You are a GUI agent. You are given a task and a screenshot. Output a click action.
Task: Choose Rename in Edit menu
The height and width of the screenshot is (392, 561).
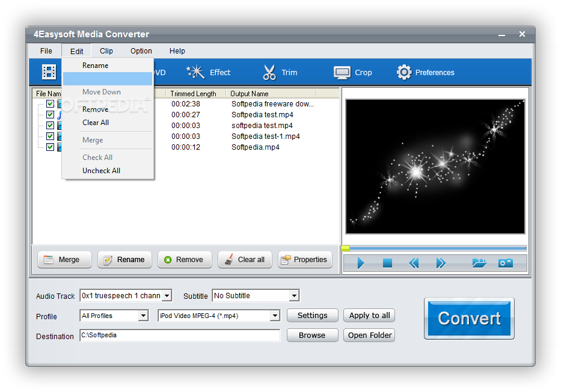tap(108, 66)
